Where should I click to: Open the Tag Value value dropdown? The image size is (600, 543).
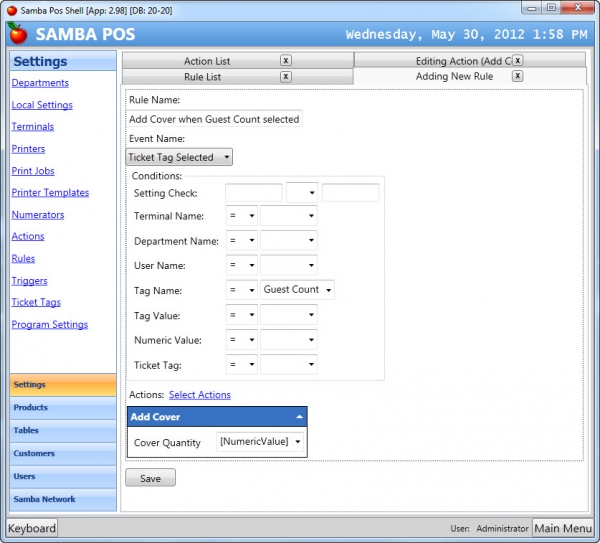[289, 315]
